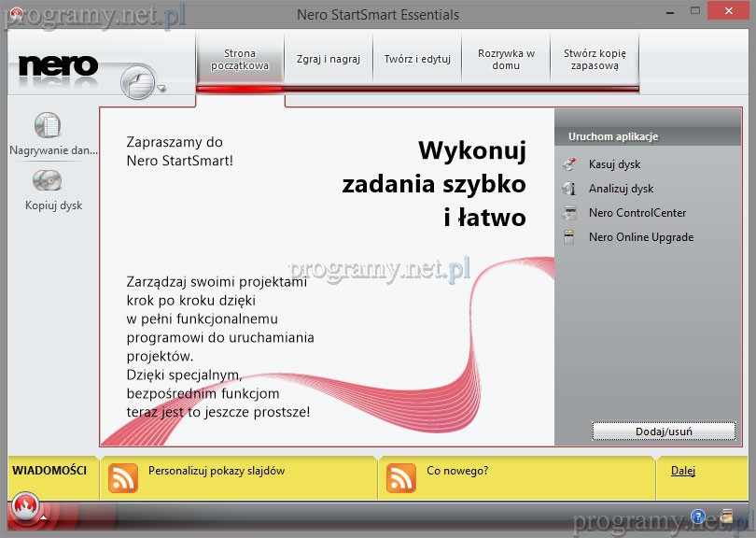Open help via the blue question mark icon
This screenshot has width=756, height=538.
[x=698, y=517]
